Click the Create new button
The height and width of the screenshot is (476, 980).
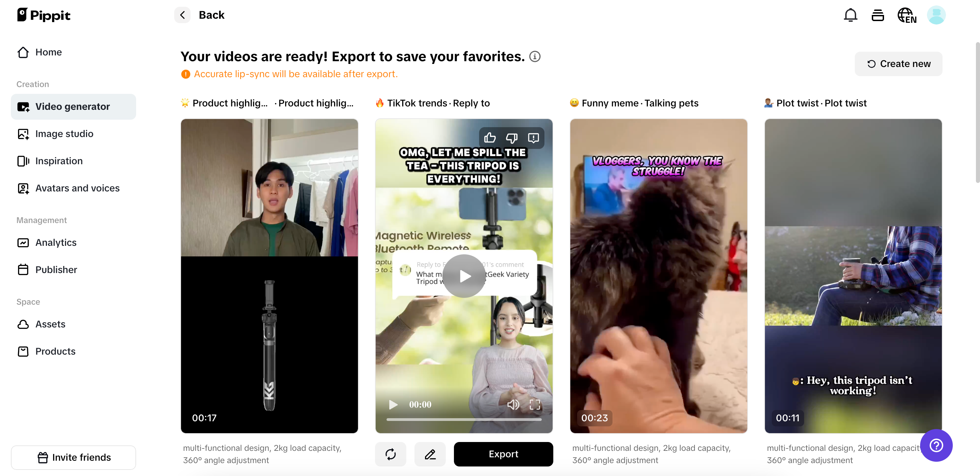coord(898,64)
